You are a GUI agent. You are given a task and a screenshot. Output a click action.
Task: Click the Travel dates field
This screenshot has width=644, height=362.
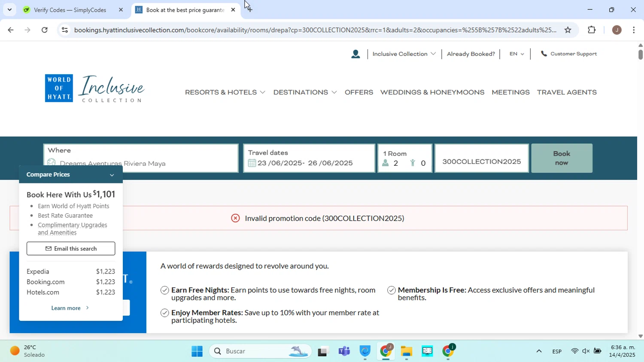pyautogui.click(x=309, y=158)
